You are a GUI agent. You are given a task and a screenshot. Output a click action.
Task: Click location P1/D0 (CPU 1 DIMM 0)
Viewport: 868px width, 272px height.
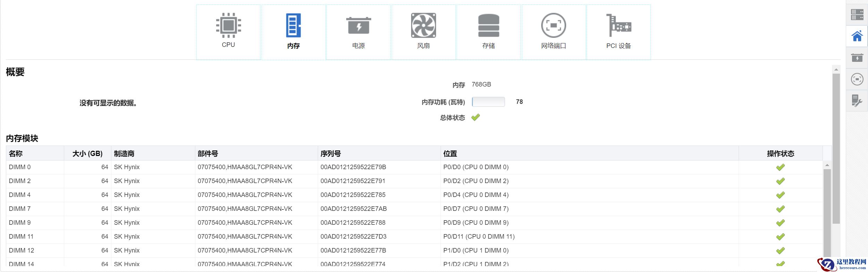click(x=476, y=250)
